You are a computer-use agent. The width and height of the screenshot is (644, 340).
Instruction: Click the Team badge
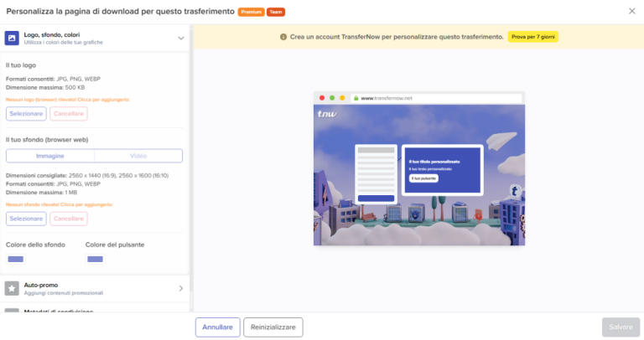coord(276,12)
